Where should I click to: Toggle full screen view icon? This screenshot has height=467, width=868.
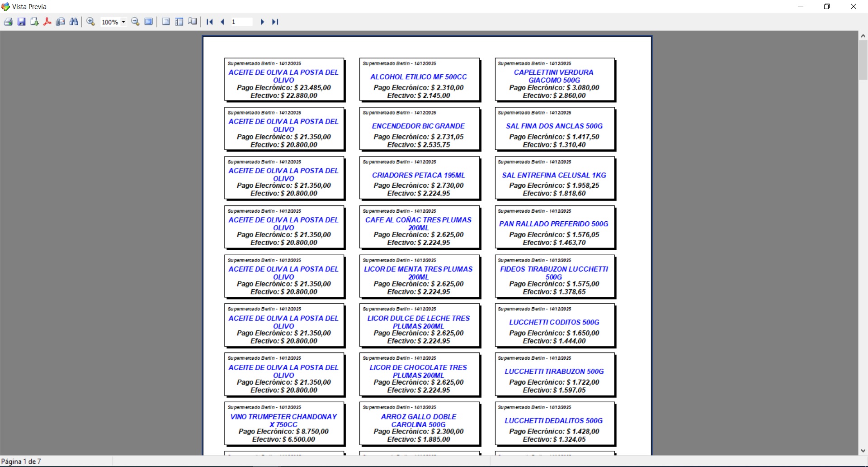coord(148,22)
